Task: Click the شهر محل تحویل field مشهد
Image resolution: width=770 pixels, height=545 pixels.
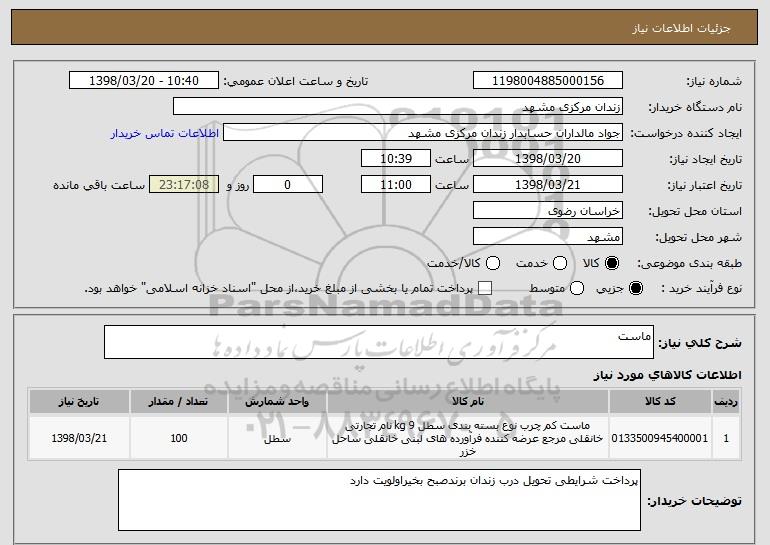Action: (548, 237)
